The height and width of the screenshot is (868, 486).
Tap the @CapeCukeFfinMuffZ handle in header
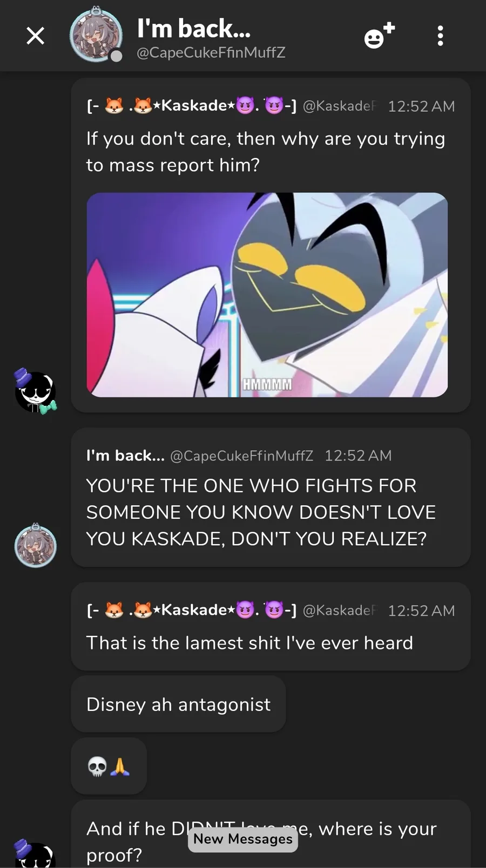tap(211, 52)
